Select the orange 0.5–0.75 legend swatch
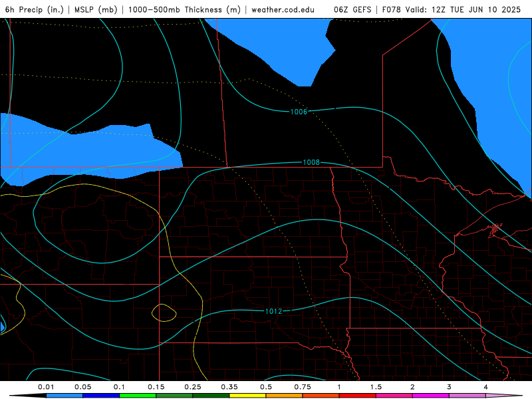Viewport: 532px width, 399px height. [285, 396]
